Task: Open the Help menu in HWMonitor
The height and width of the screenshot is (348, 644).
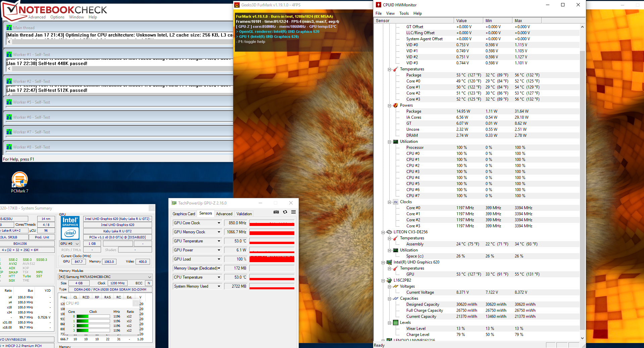Action: (x=417, y=13)
